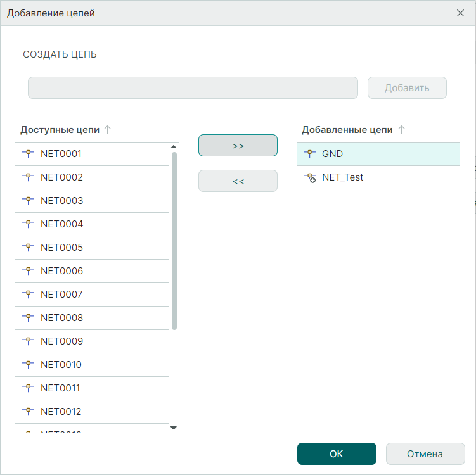
Task: Cancel with the Отмена button
Action: [425, 453]
